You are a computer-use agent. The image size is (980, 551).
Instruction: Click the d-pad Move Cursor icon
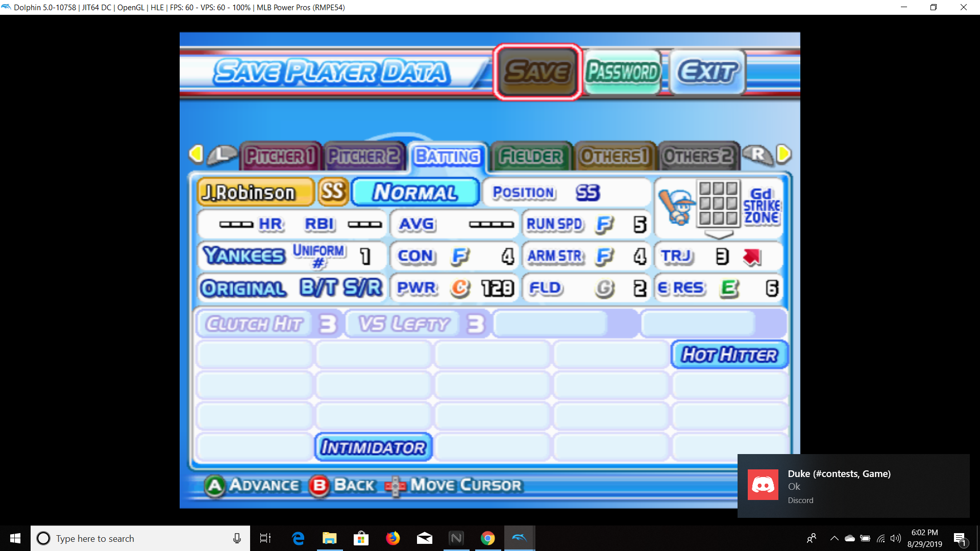coord(395,486)
